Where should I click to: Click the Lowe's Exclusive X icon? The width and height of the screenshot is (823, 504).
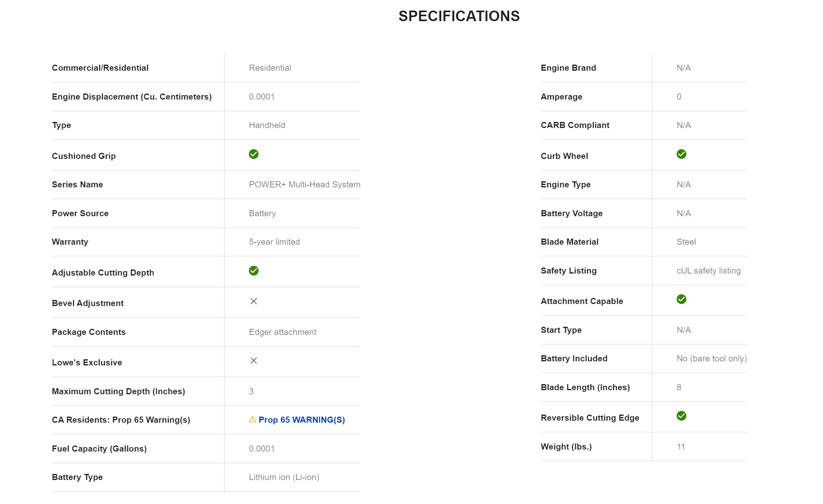coord(254,361)
